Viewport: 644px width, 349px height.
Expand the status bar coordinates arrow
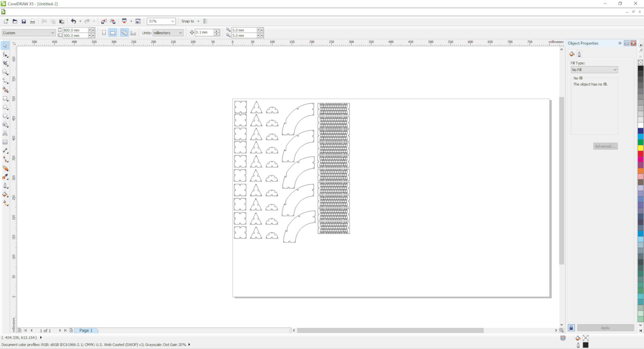click(x=41, y=338)
